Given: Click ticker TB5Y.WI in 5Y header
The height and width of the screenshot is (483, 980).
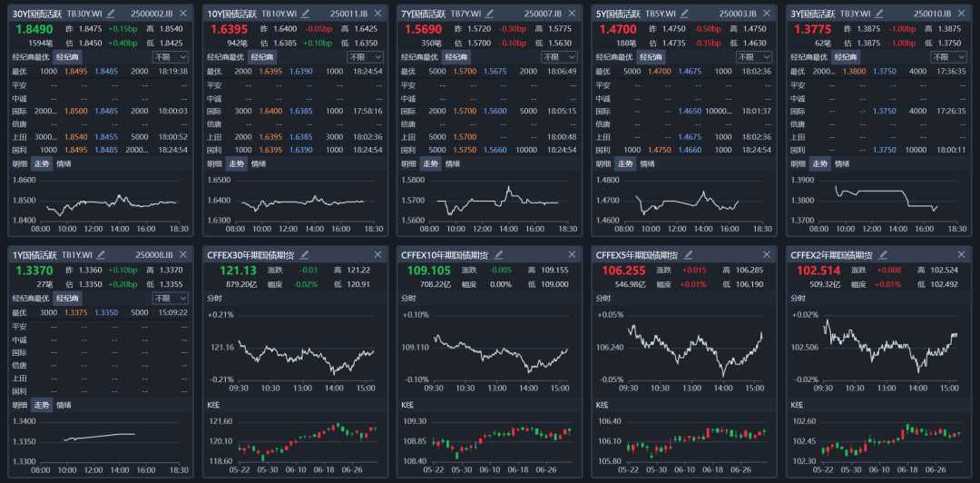Looking at the screenshot, I should (661, 13).
